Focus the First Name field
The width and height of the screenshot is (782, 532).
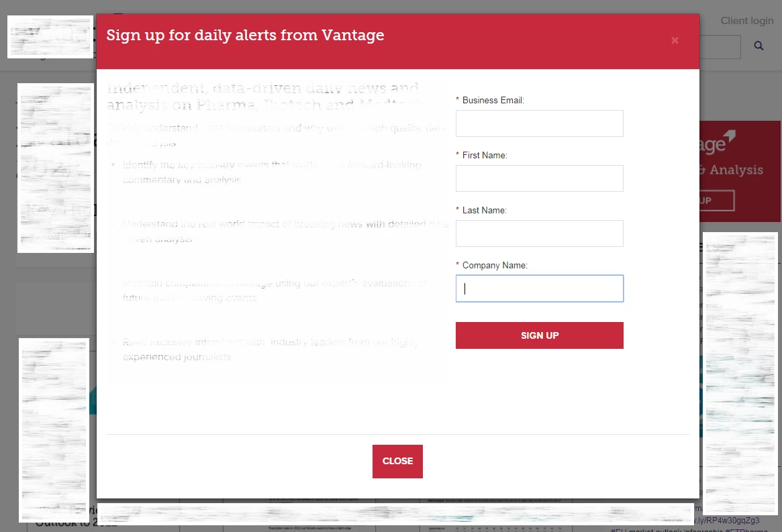coord(539,178)
